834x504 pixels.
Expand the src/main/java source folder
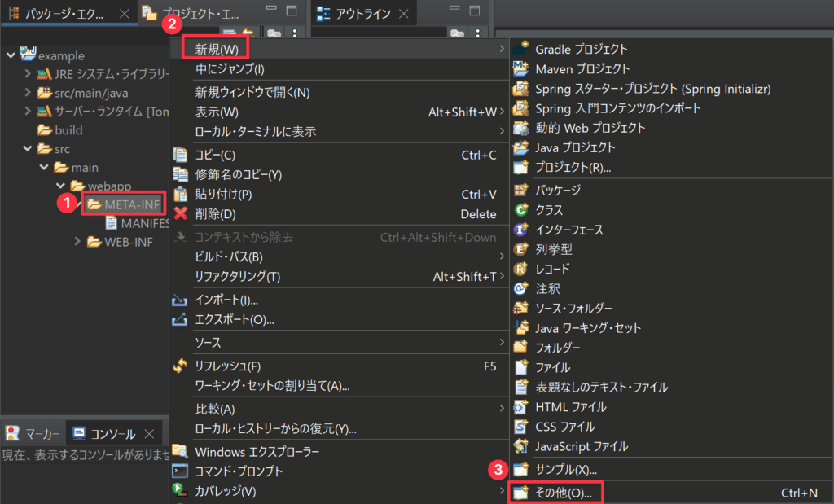pyautogui.click(x=28, y=93)
